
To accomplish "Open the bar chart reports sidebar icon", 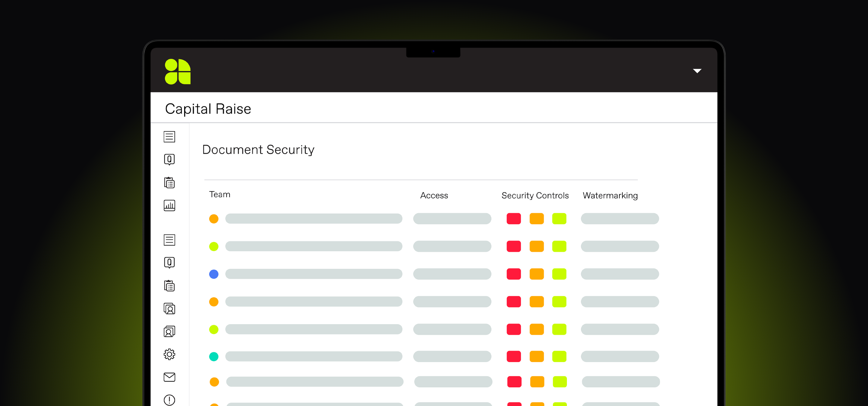I will pos(169,205).
